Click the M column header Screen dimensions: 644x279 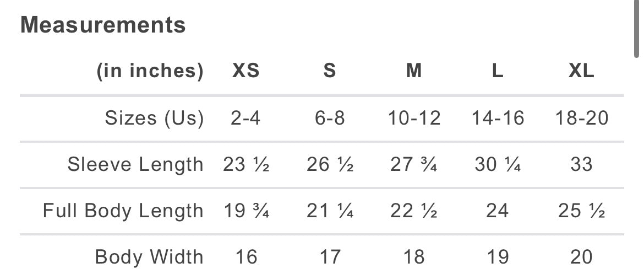pyautogui.click(x=414, y=71)
